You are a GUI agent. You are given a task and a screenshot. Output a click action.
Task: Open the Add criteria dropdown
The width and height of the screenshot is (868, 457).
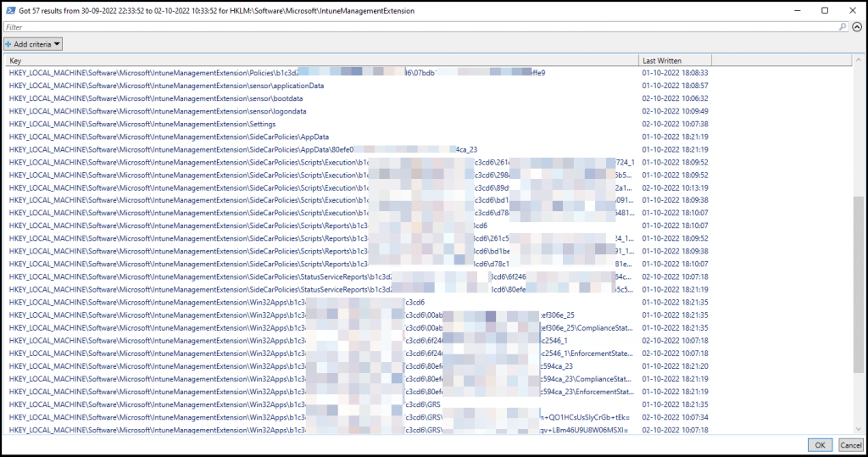click(x=33, y=43)
